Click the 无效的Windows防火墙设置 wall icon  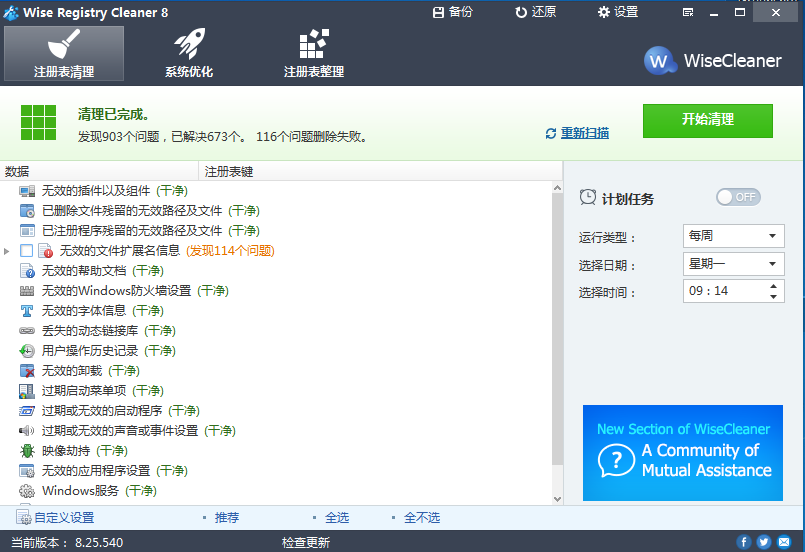(x=27, y=291)
